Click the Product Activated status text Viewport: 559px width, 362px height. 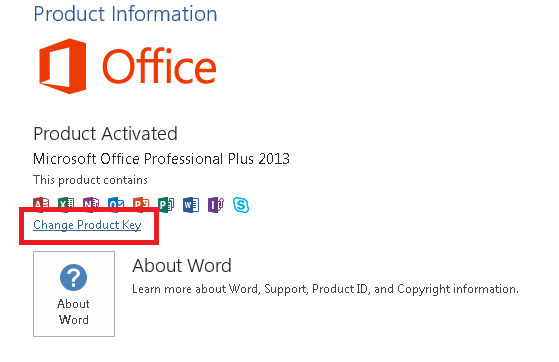point(105,134)
